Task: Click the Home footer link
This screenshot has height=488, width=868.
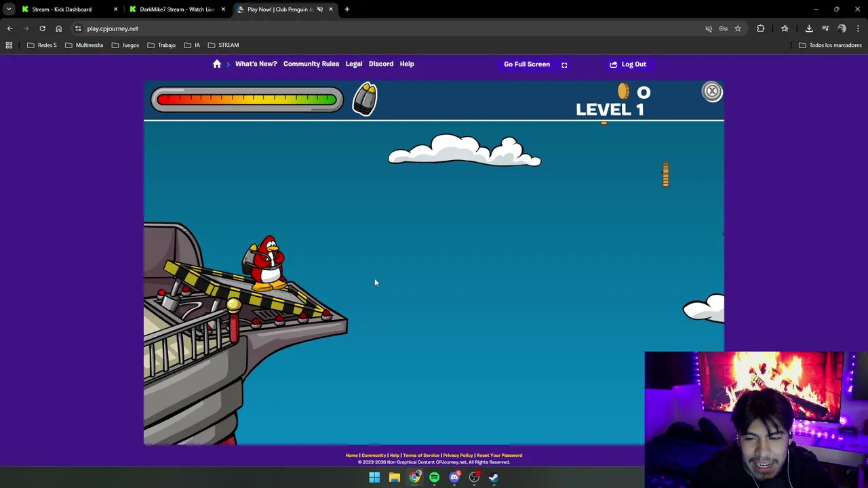Action: click(351, 455)
